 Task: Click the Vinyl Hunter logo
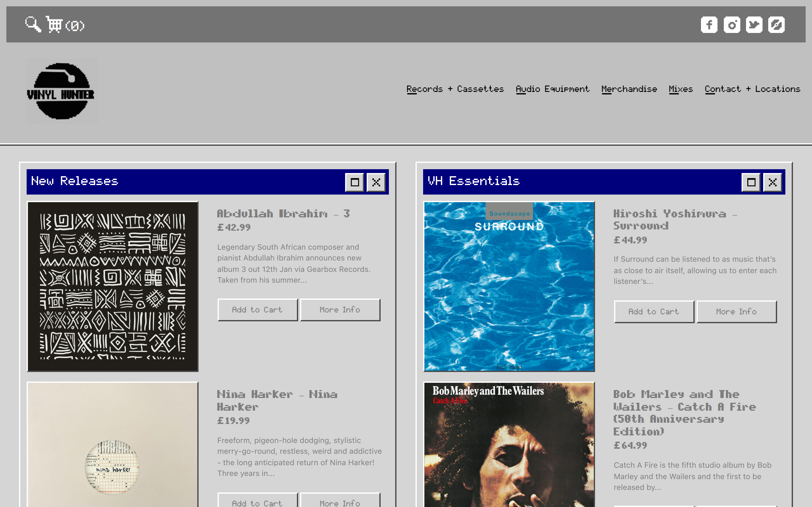pos(62,91)
